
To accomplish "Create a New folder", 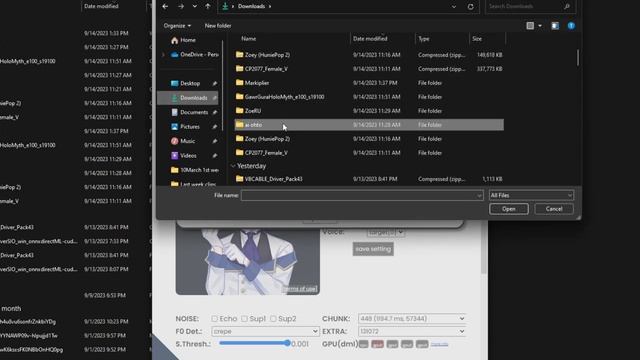I will pos(218,26).
